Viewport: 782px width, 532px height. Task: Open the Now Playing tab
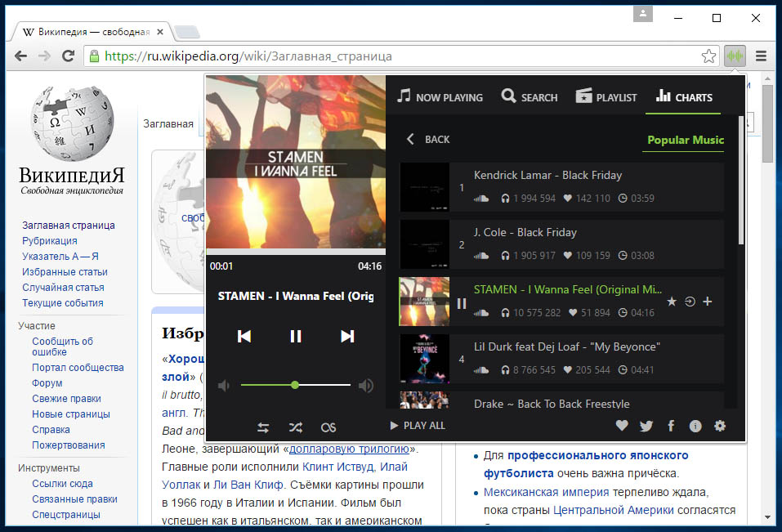[x=440, y=96]
